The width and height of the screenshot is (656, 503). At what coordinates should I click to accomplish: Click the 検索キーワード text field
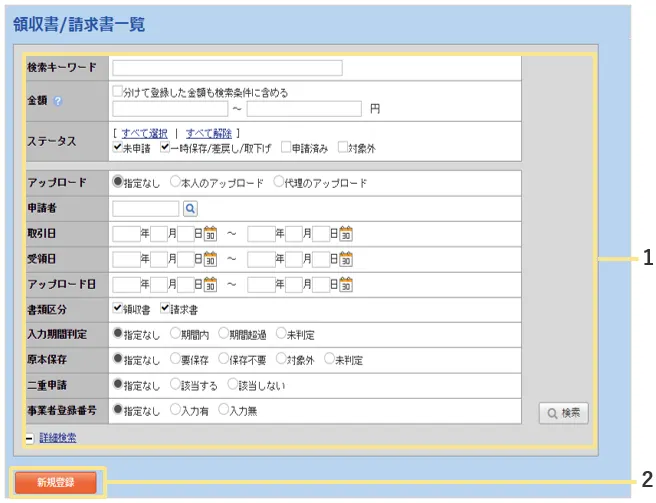(227, 68)
